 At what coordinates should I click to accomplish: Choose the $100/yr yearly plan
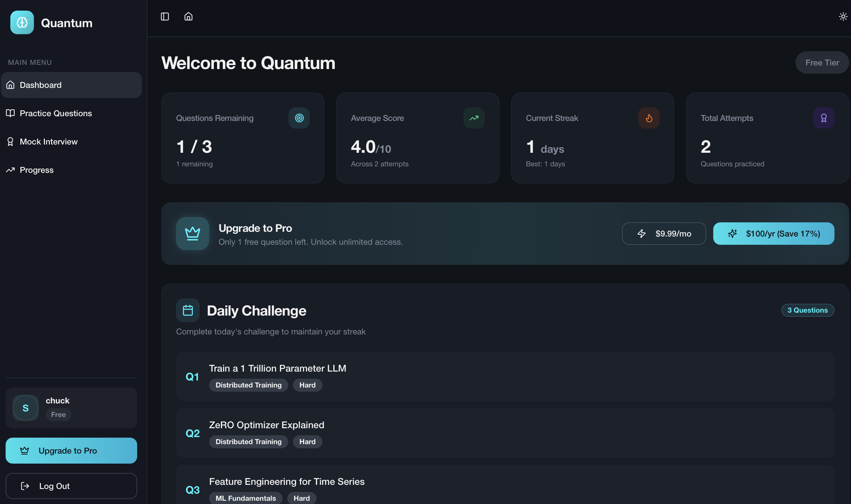[773, 233]
